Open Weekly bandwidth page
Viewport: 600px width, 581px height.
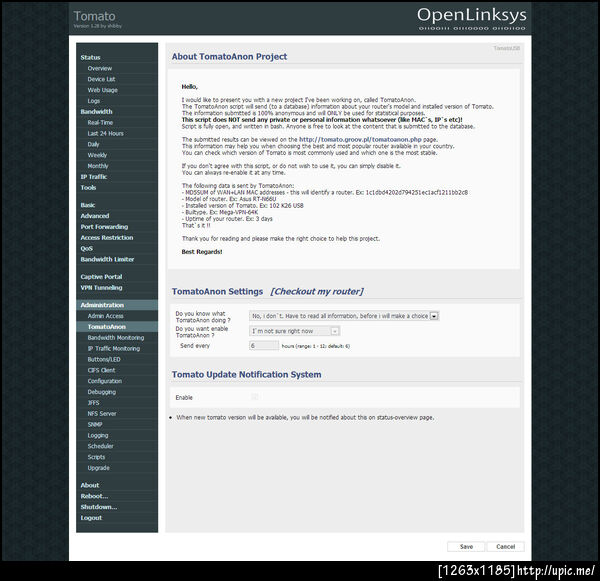97,155
